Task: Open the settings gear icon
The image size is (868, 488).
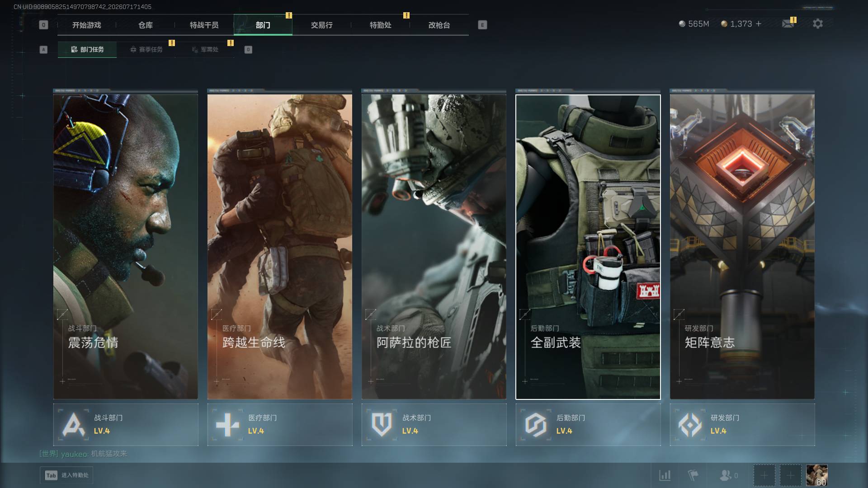Action: pyautogui.click(x=817, y=23)
